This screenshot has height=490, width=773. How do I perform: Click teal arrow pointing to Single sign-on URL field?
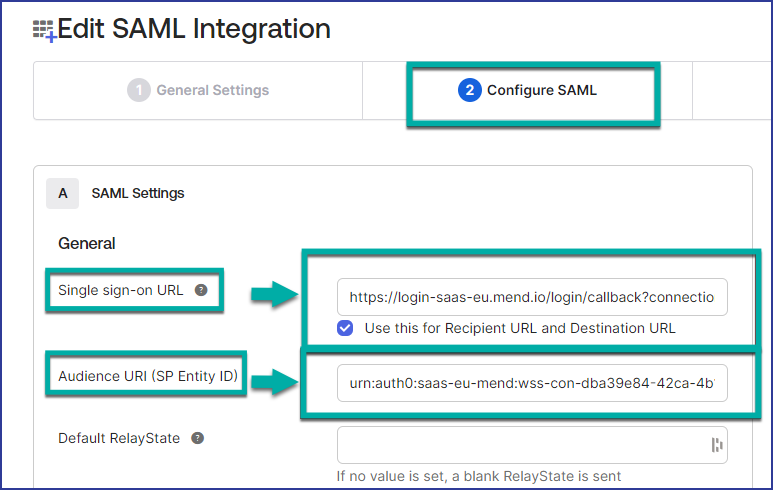pos(274,296)
